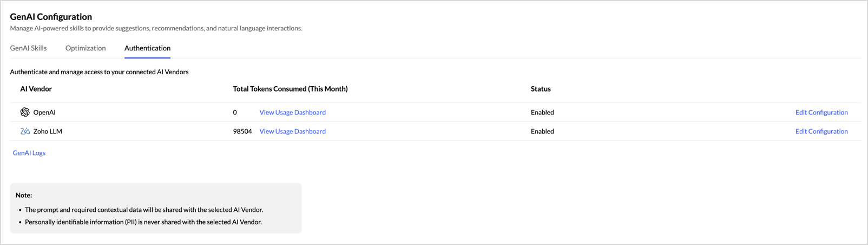Open the GenAI Logs link
Screen dimensions: 868x245
tap(29, 153)
